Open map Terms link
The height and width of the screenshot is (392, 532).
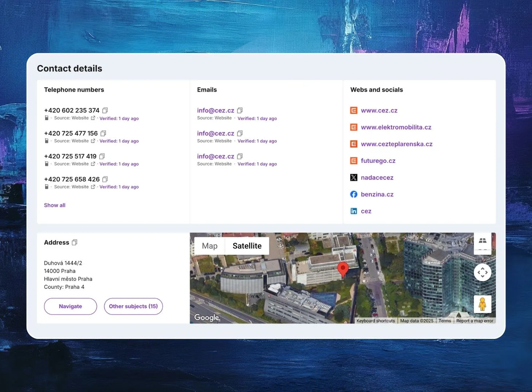[x=445, y=321]
